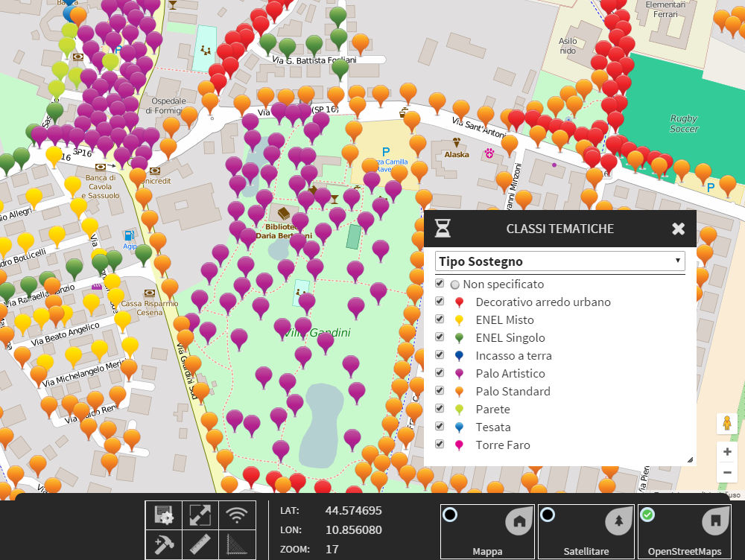Click the wireless signal icon
The height and width of the screenshot is (560, 745).
coord(237,515)
